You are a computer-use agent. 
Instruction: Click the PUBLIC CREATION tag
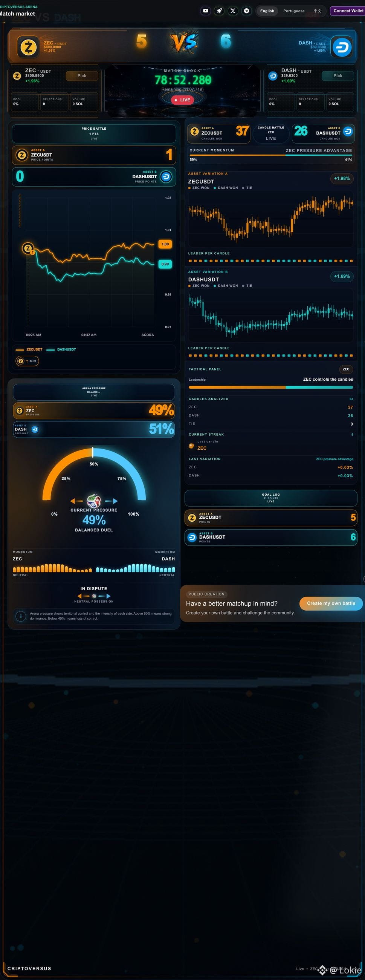206,594
